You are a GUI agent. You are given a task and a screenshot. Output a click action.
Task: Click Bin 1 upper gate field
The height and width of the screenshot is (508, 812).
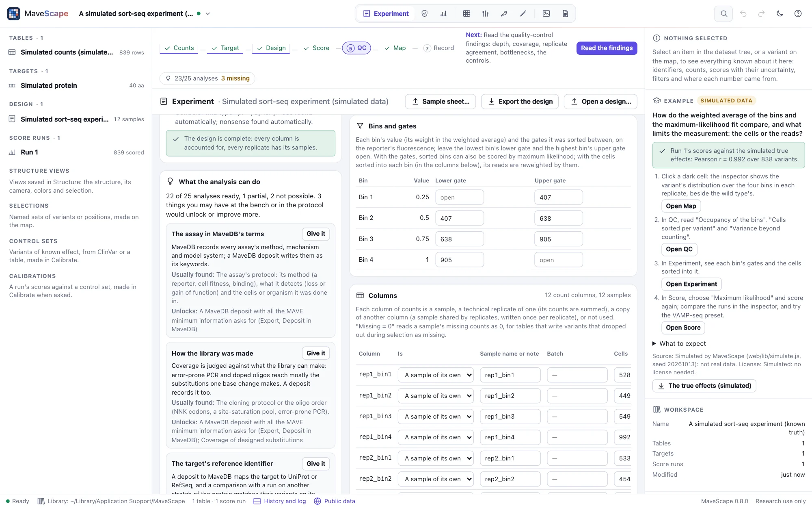pyautogui.click(x=559, y=198)
